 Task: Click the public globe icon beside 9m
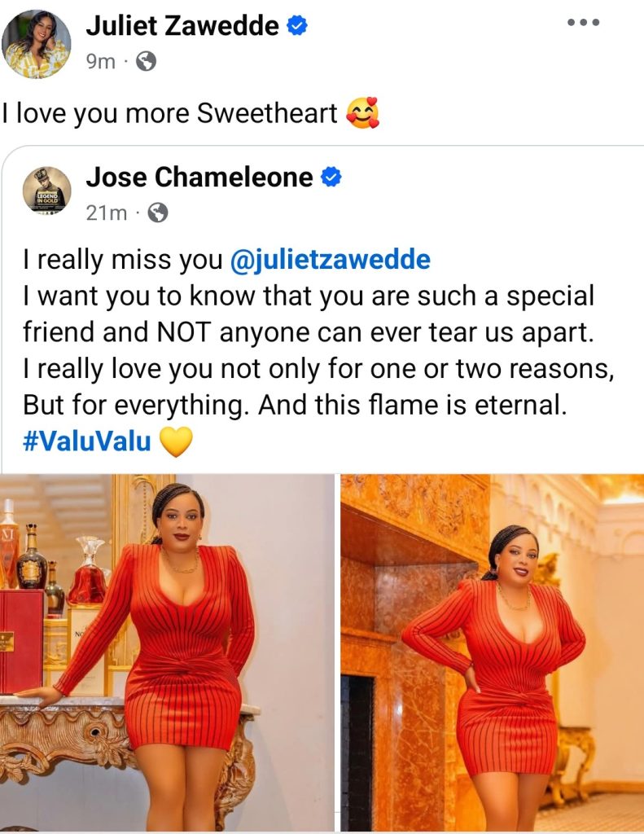click(x=147, y=62)
